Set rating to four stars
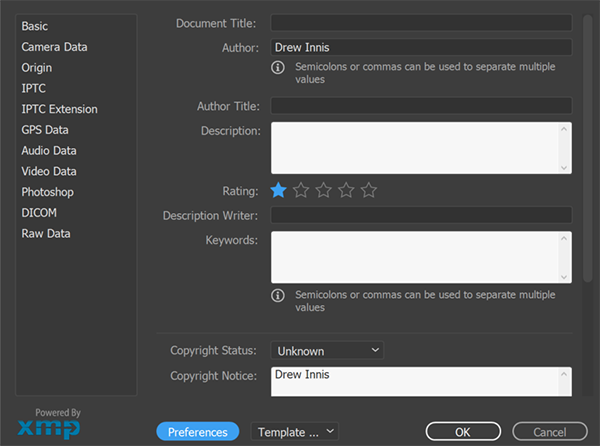 [x=346, y=190]
